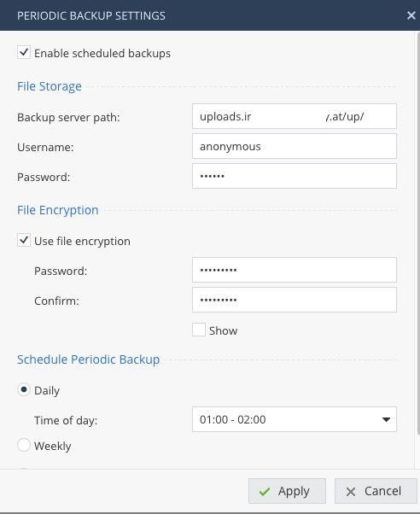Cancel the backup settings changes
This screenshot has height=514, width=420.
click(376, 491)
